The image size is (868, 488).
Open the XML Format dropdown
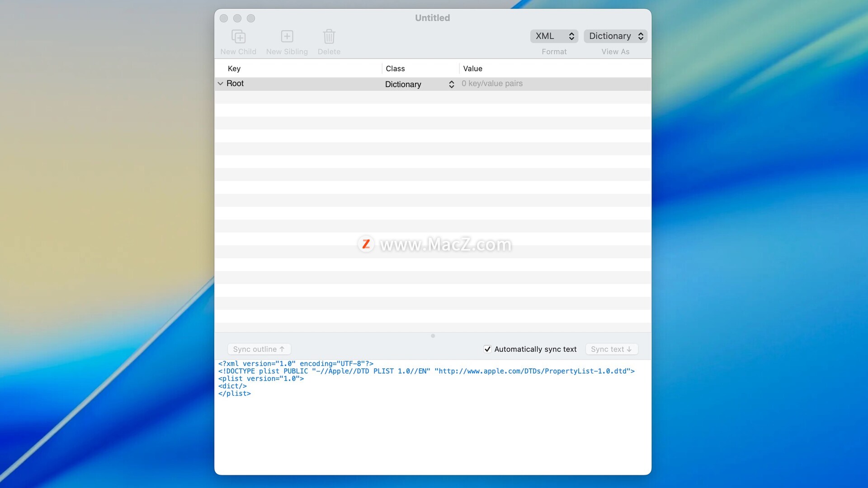point(554,36)
